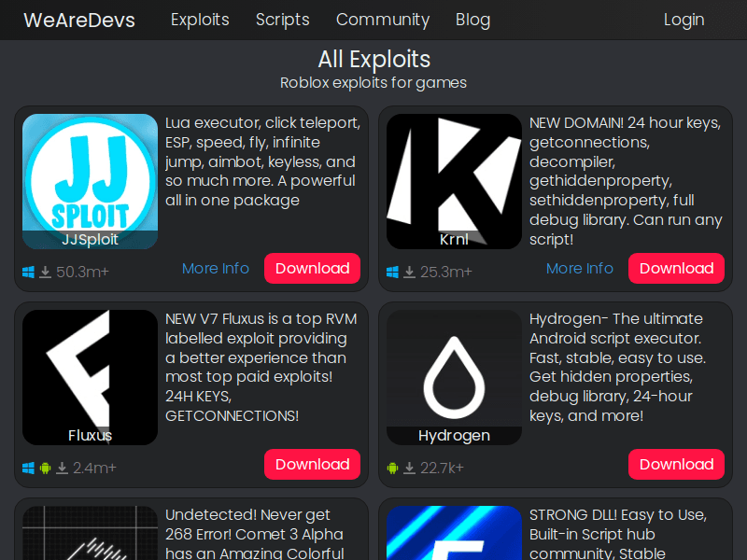Click the Android icon under Hydrogen

click(392, 469)
